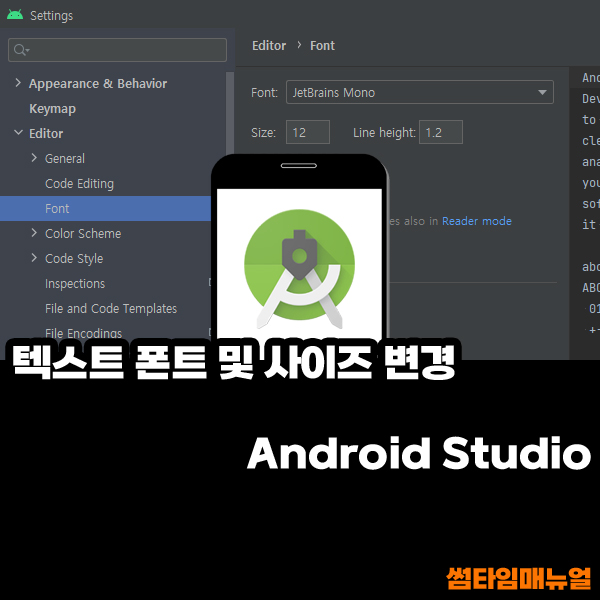Open Appearance & Behavior settings
The height and width of the screenshot is (600, 600).
click(x=98, y=83)
